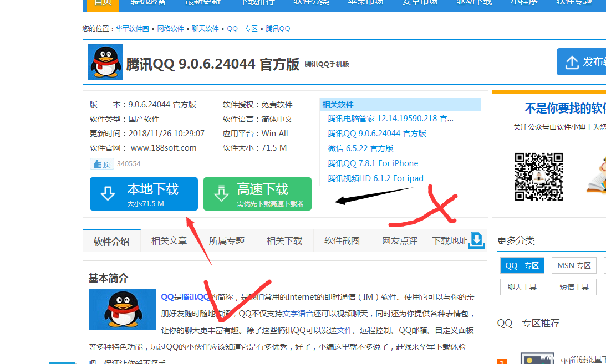Click the version text 9.0.6.24044 官方版 in the details
Viewport: 606px width, 364px height.
pos(162,105)
